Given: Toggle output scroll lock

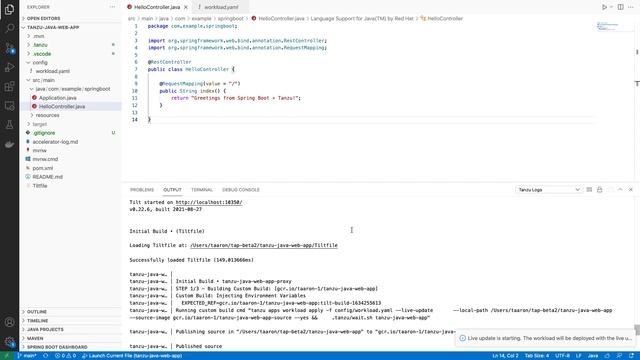Looking at the screenshot, I should pos(600,189).
